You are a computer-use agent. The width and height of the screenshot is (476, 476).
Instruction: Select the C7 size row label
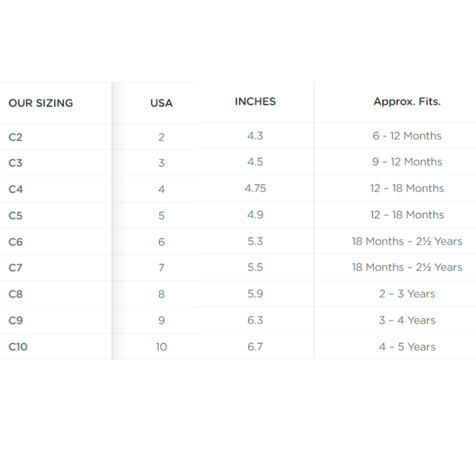(15, 268)
